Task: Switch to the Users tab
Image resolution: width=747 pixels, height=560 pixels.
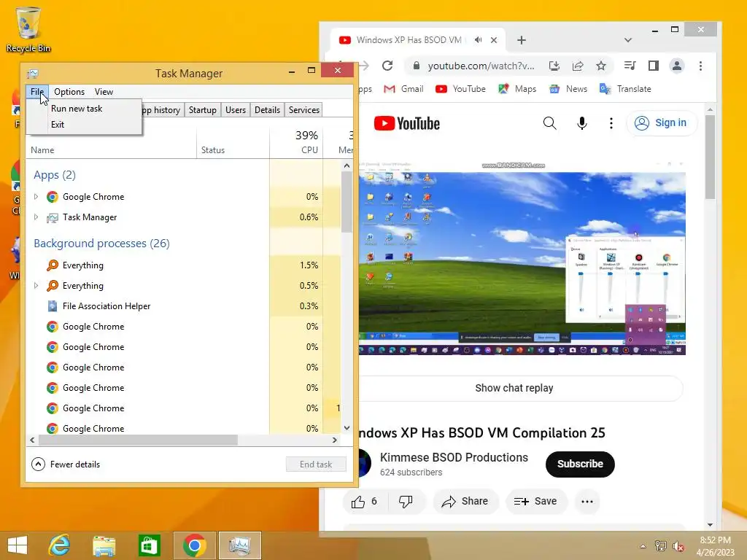Action: point(236,110)
